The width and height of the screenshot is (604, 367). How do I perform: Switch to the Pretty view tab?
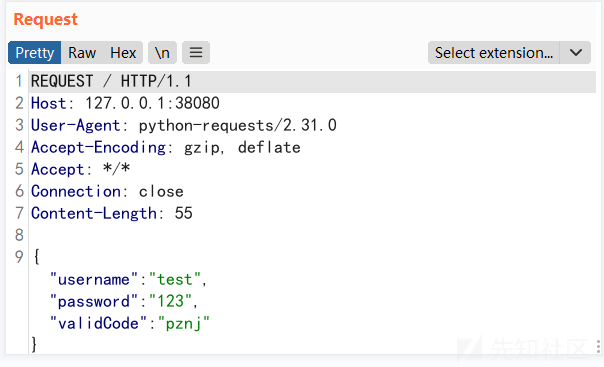34,52
